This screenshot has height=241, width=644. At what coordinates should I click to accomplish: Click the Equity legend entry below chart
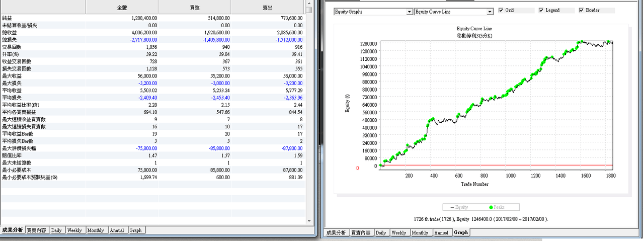[460, 207]
